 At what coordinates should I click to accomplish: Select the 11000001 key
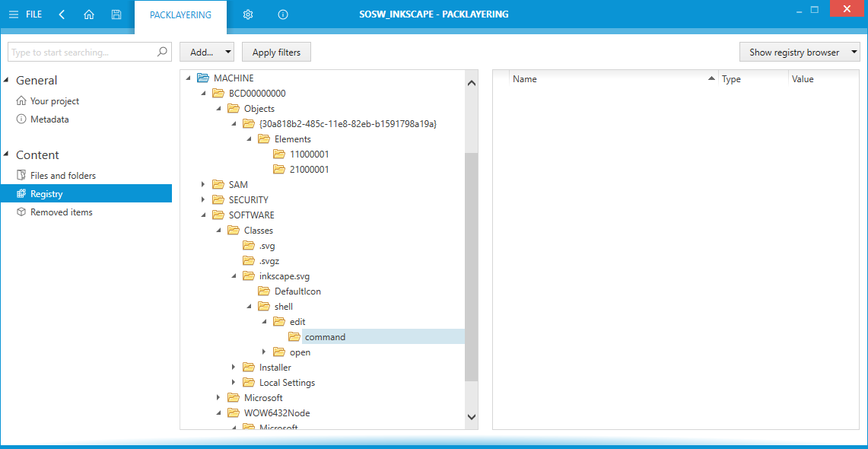[310, 154]
